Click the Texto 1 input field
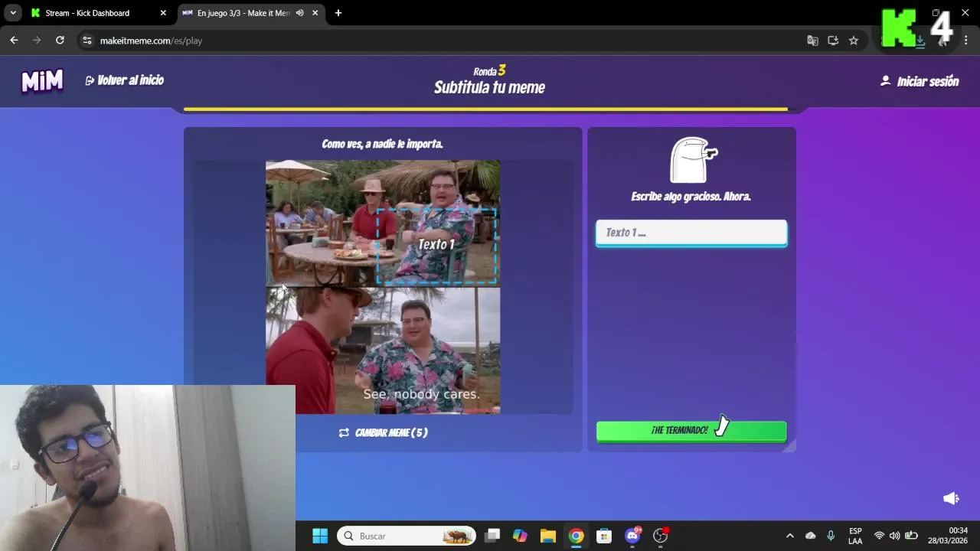Image resolution: width=980 pixels, height=551 pixels. (x=691, y=233)
